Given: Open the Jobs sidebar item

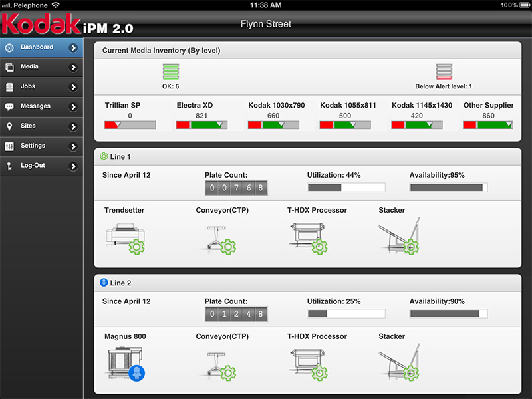Looking at the screenshot, I should [x=41, y=87].
